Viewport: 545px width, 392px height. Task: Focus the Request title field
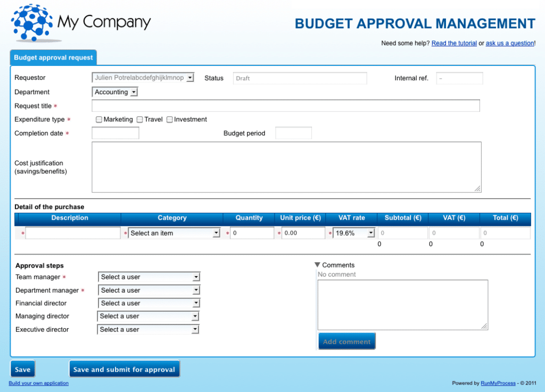click(286, 105)
